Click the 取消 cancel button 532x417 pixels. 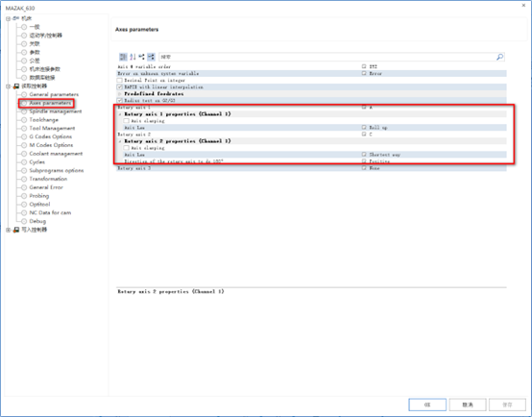pyautogui.click(x=468, y=405)
